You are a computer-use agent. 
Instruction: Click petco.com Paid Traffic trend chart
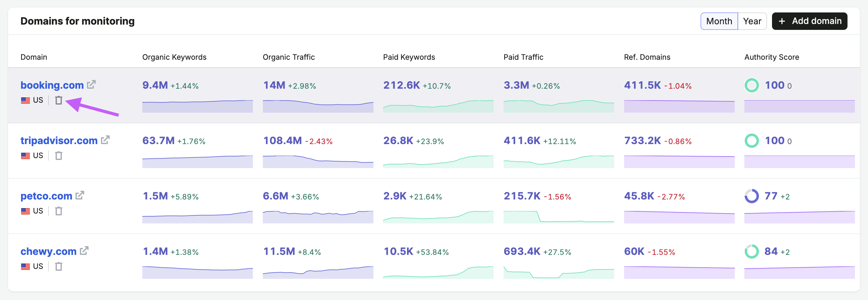(559, 217)
